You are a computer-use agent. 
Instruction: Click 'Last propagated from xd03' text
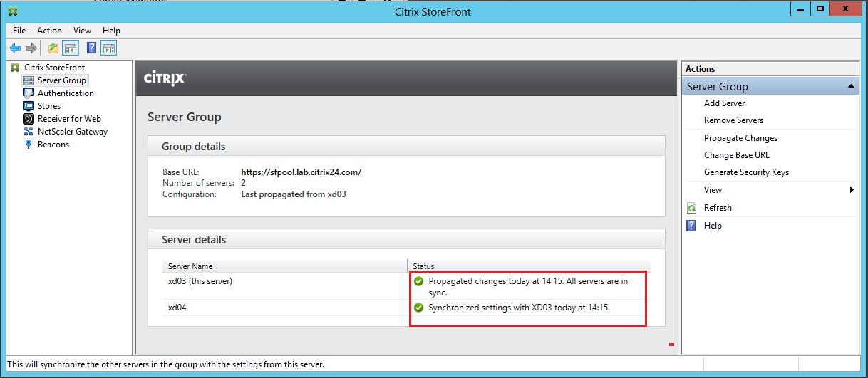point(294,194)
